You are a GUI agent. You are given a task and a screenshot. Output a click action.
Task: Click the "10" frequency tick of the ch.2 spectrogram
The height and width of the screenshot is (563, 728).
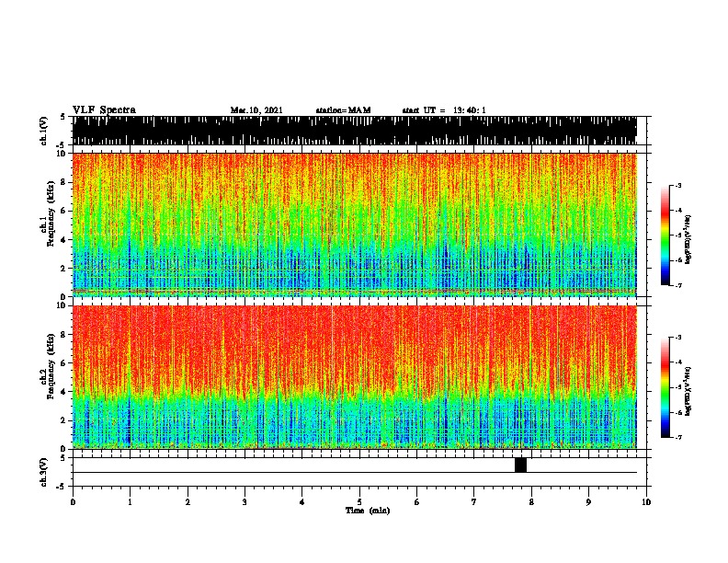click(x=63, y=305)
